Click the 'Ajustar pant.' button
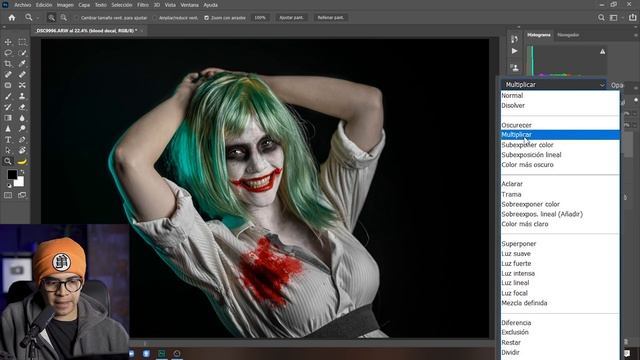This screenshot has width=640, height=360. pos(291,18)
